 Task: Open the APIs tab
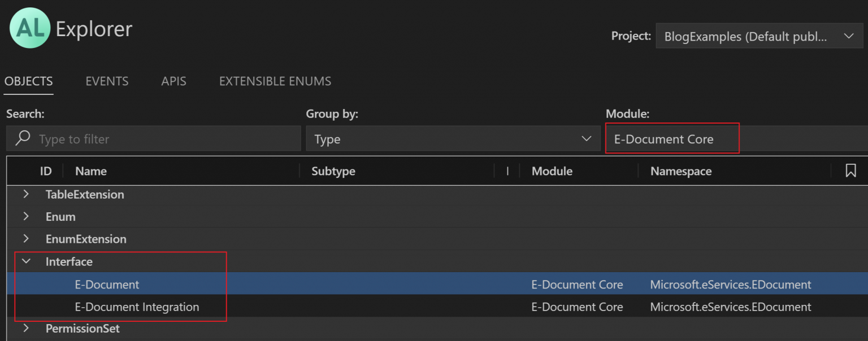click(x=173, y=81)
